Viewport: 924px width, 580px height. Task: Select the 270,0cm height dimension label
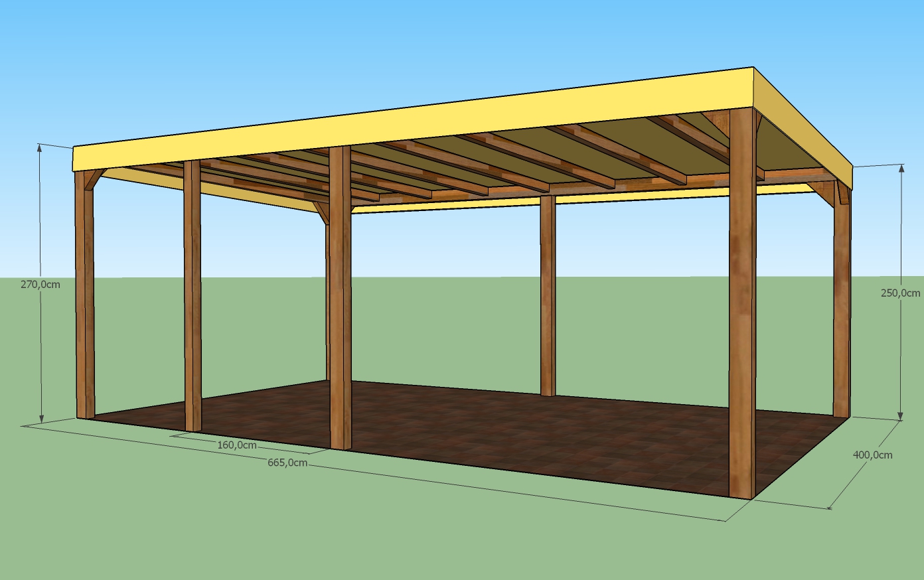click(40, 284)
